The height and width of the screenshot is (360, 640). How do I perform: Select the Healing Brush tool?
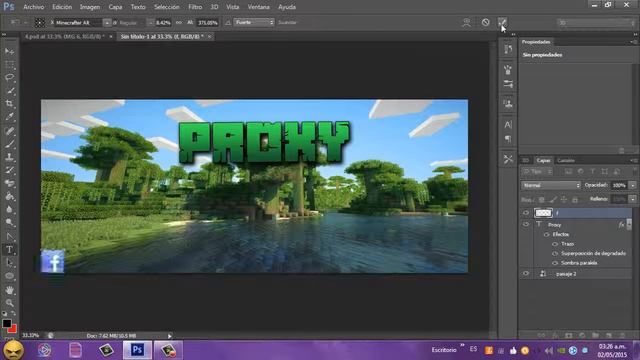point(9,131)
